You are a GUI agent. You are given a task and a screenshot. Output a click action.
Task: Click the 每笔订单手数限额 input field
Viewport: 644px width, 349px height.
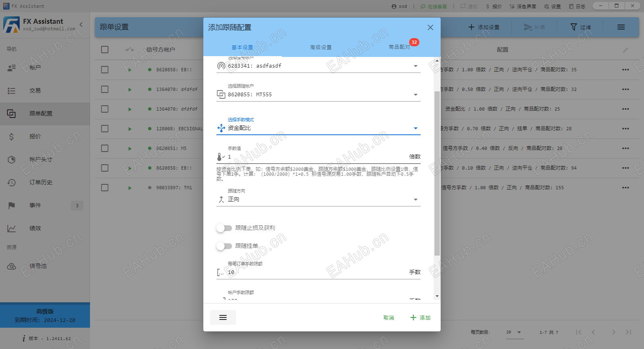coord(318,272)
